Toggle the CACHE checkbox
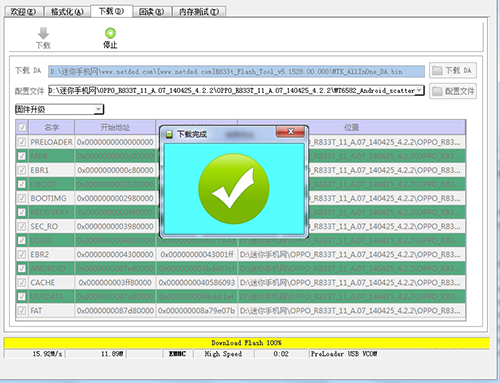 [x=22, y=282]
